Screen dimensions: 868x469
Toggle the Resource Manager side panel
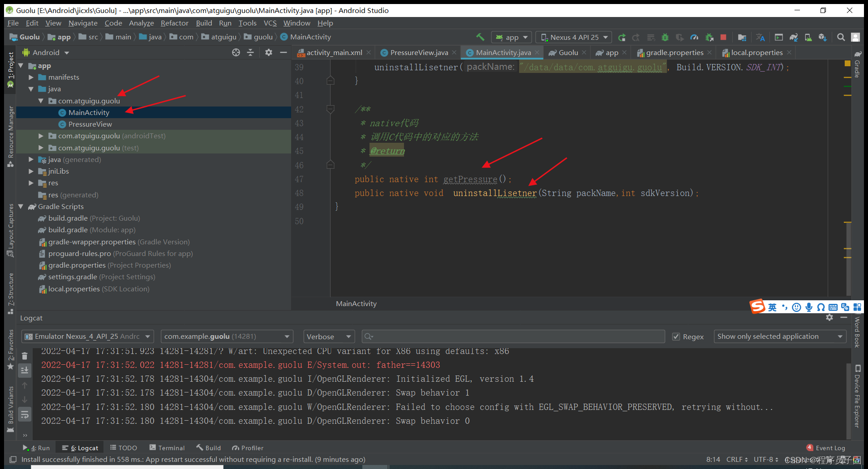[11, 136]
